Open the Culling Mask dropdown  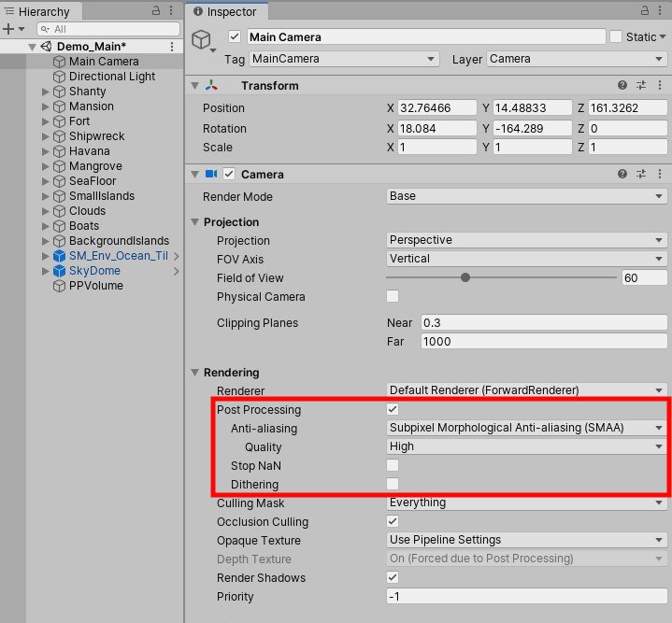[x=526, y=503]
